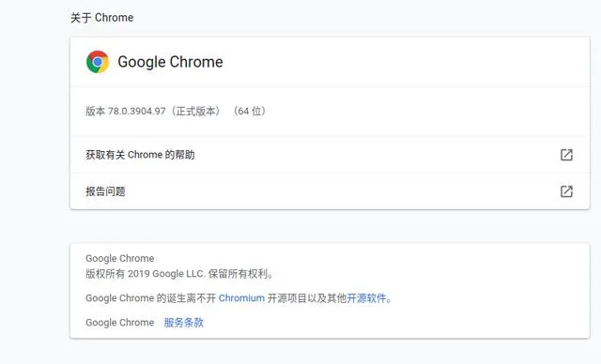601x364 pixels.
Task: Click the 关于 Chrome page heading
Action: (101, 18)
